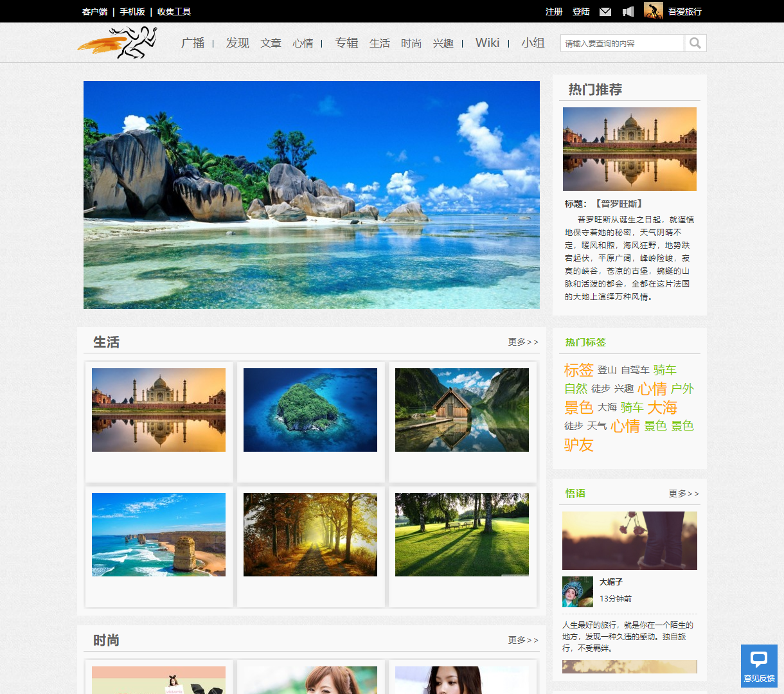The image size is (784, 694).
Task: Click 更多>> in the 生活 section
Action: (x=522, y=343)
